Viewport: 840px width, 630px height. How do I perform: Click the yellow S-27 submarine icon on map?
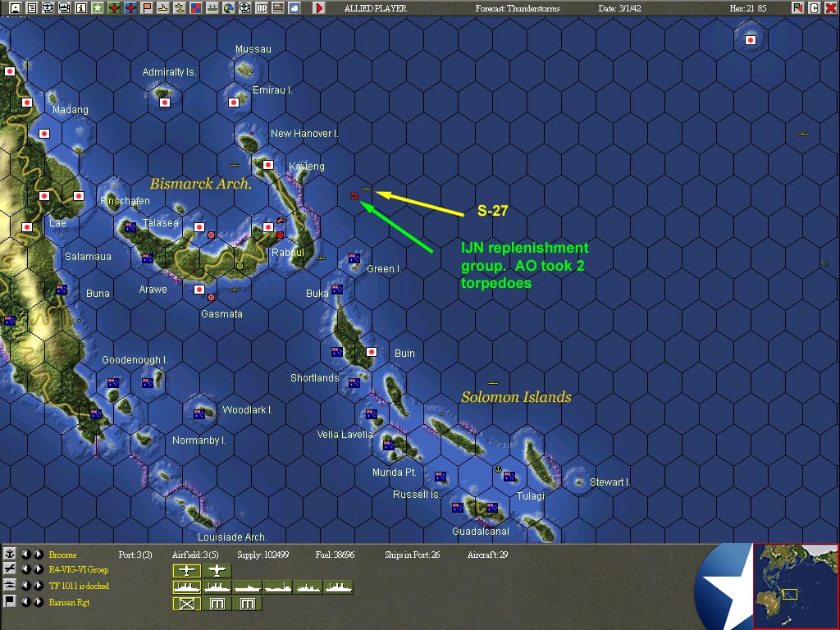[367, 189]
